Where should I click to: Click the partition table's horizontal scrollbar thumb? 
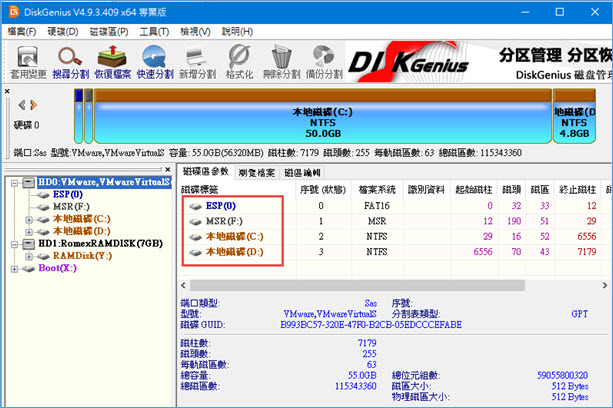click(357, 285)
